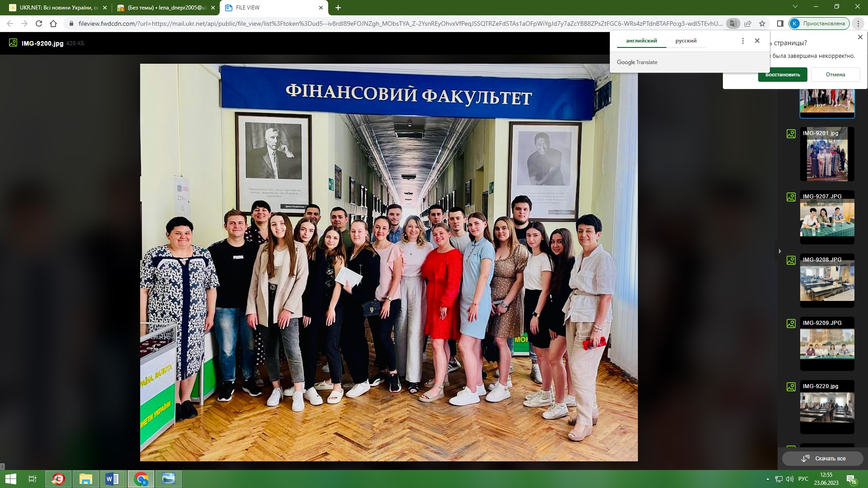Image resolution: width=868 pixels, height=488 pixels.
Task: Open the browser home page
Action: click(x=53, y=23)
